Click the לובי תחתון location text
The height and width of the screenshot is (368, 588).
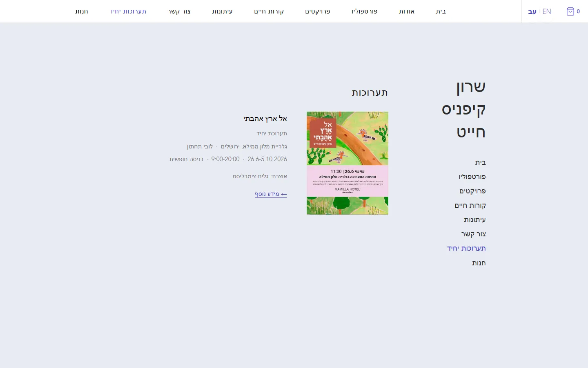point(200,146)
